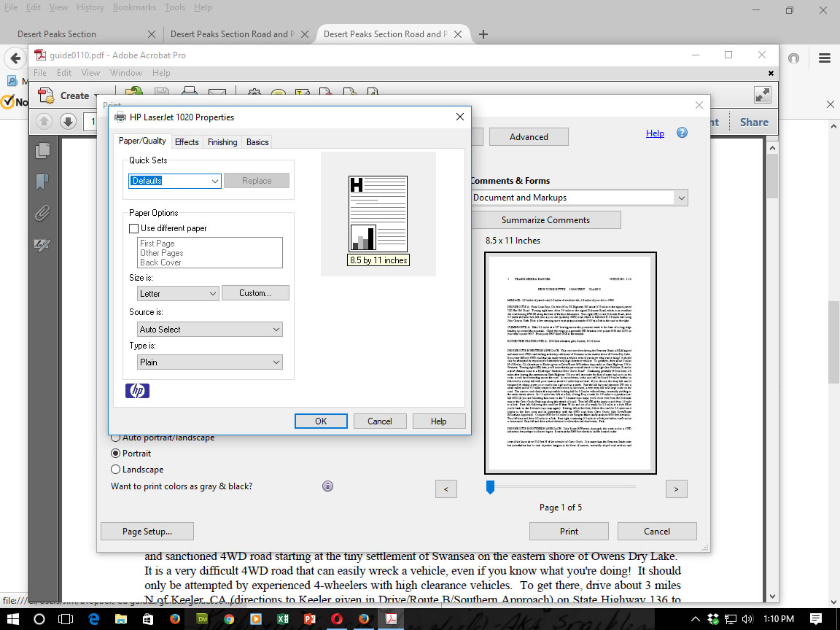
Task: Open the Page Thumbnails panel icon
Action: [42, 150]
